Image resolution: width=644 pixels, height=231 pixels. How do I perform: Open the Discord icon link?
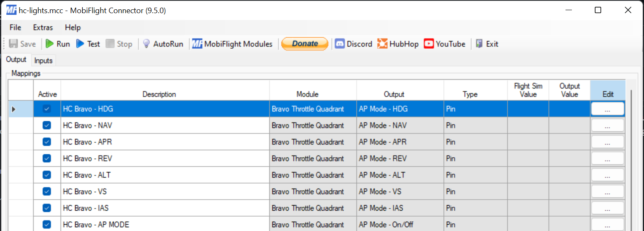(339, 44)
